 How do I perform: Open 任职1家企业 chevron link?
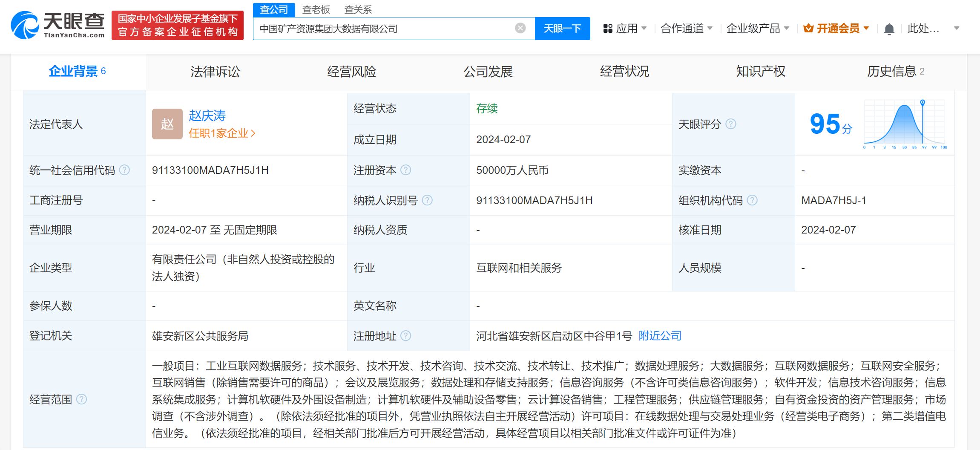[222, 133]
